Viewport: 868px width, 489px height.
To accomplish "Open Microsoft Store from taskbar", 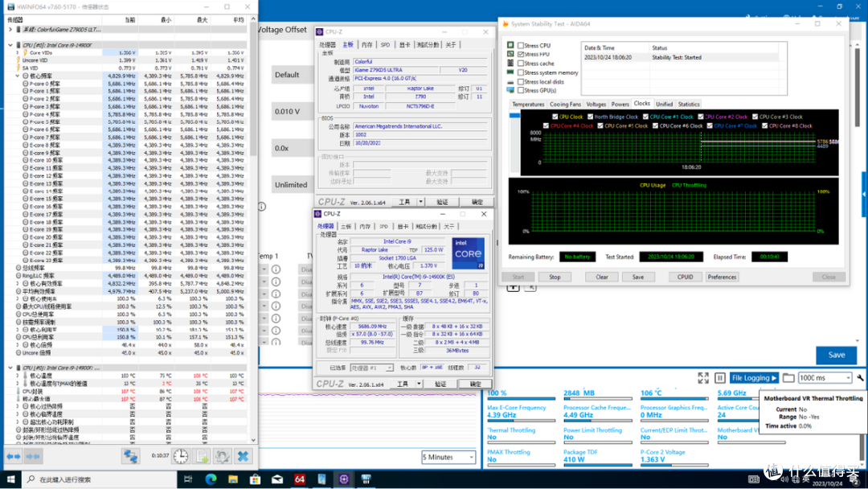I will [x=256, y=479].
